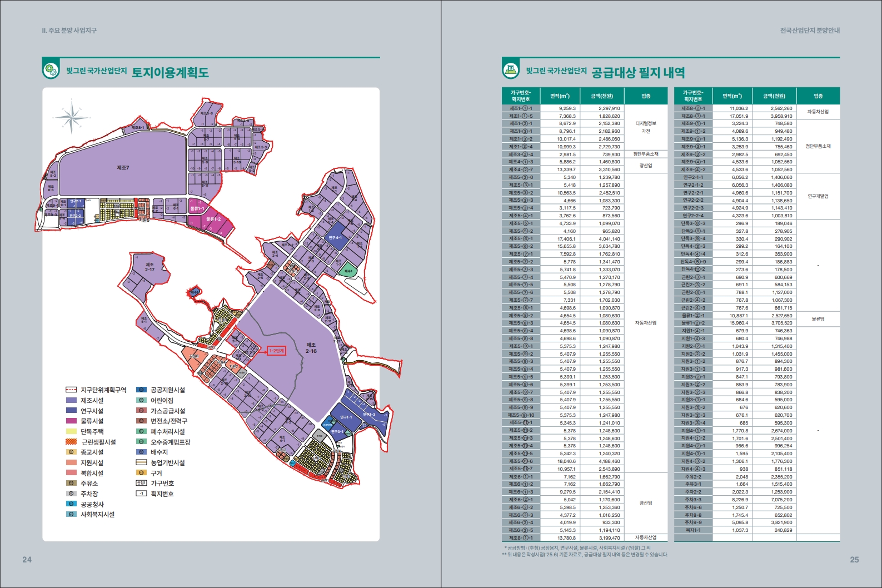The height and width of the screenshot is (588, 882).
Task: Click the 지구단위계획구역 legend symbol
Action: point(71,390)
